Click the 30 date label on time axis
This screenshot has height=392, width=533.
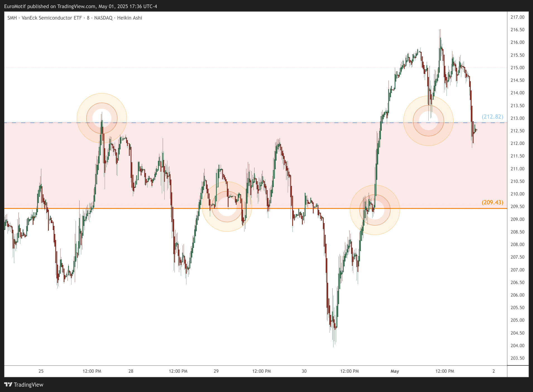coord(304,371)
